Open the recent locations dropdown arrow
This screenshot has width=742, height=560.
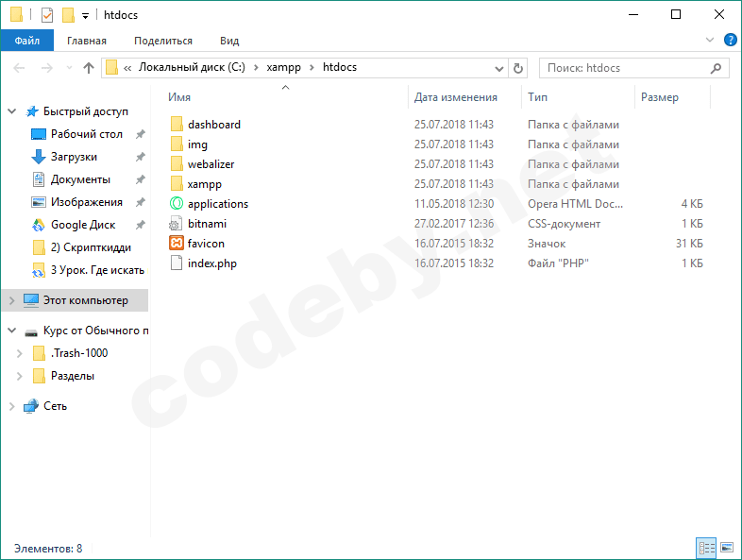[69, 68]
